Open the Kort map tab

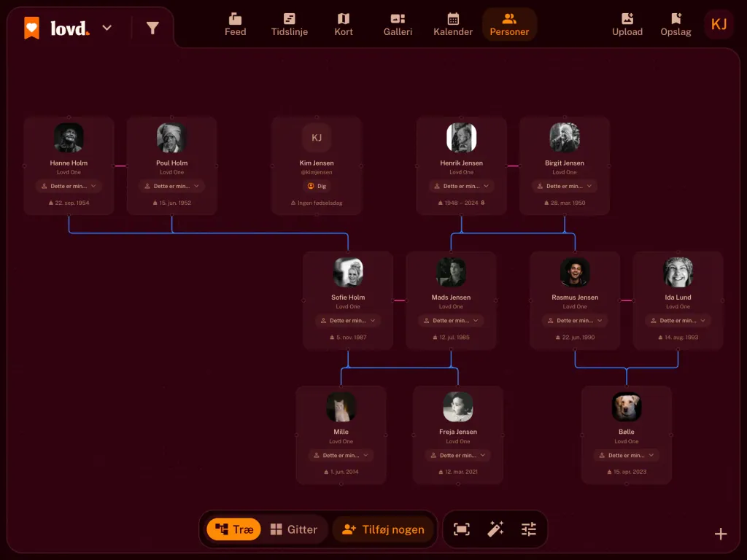click(x=344, y=25)
